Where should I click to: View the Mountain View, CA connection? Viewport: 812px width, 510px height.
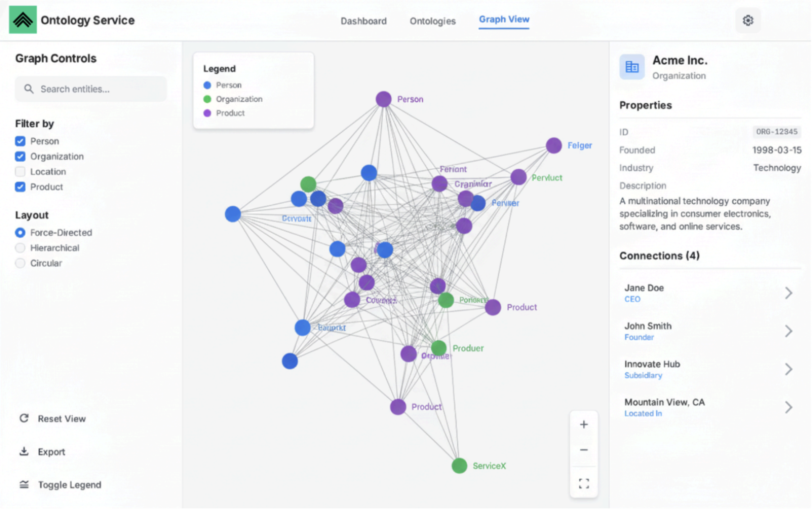pyautogui.click(x=789, y=407)
